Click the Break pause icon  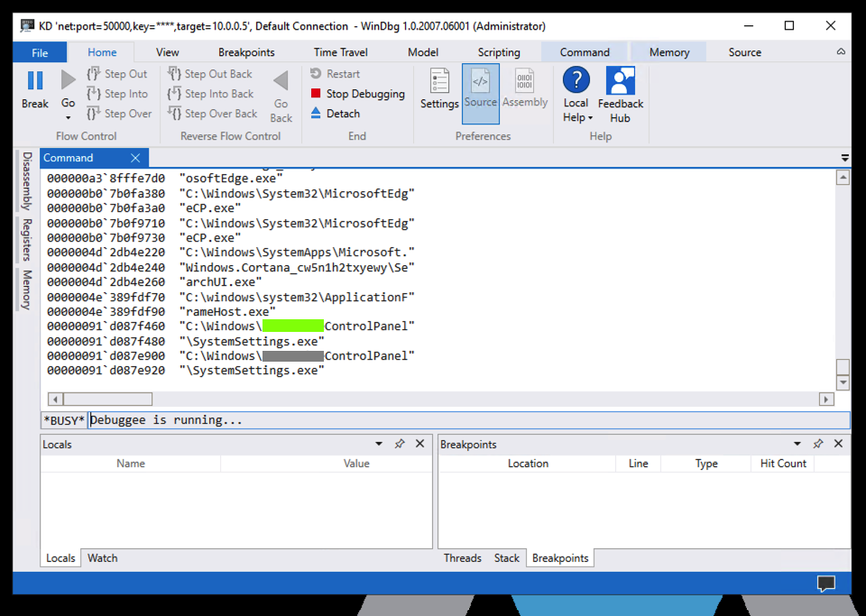pos(35,80)
